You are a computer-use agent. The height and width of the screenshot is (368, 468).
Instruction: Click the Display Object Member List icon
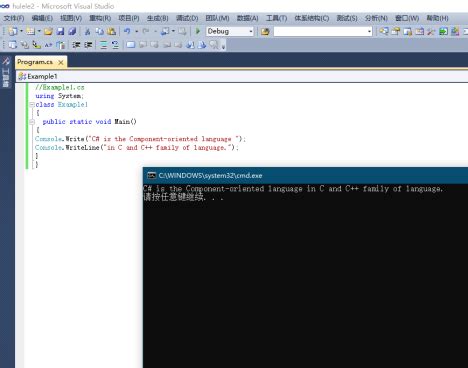click(13, 45)
